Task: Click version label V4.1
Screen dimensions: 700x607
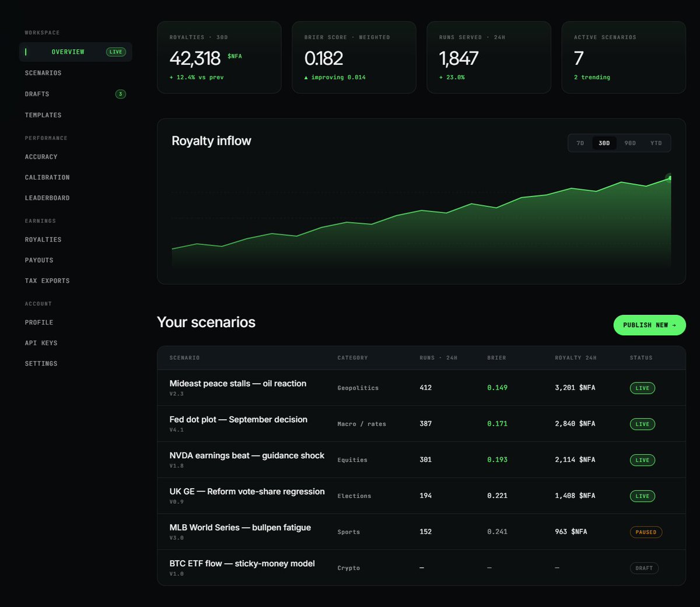Action: pyautogui.click(x=177, y=430)
